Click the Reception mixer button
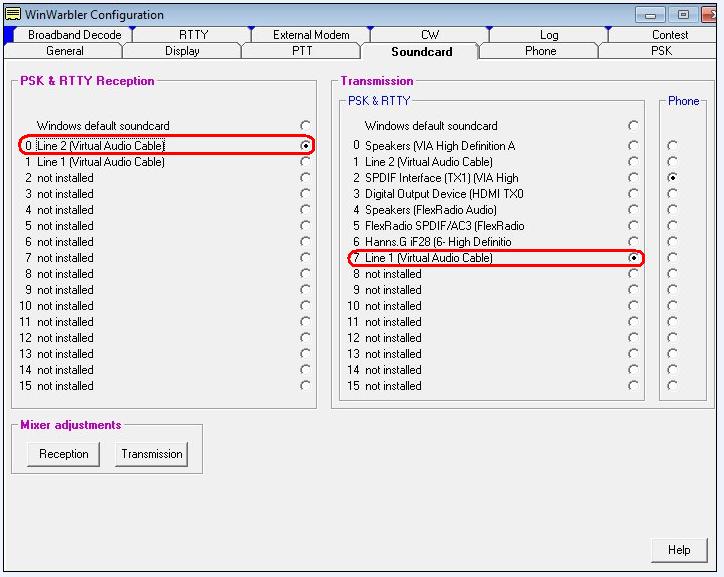The width and height of the screenshot is (724, 577). pos(64,454)
